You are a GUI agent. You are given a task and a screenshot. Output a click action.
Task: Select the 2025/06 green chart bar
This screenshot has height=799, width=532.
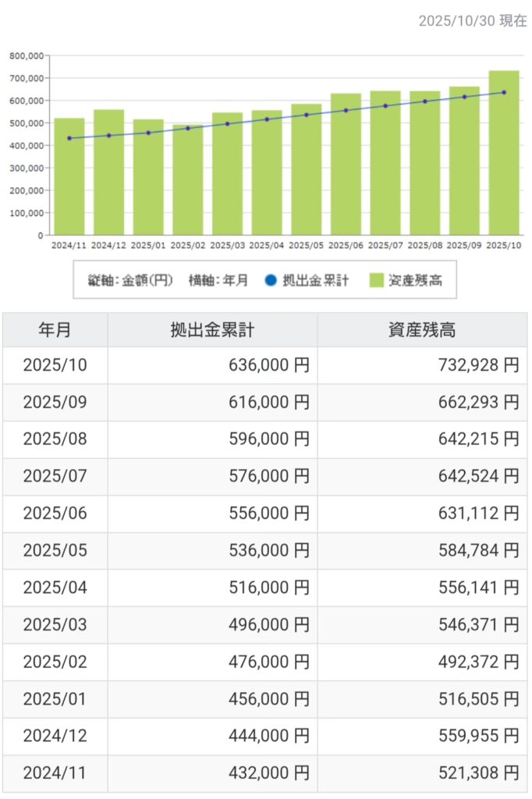[346, 164]
